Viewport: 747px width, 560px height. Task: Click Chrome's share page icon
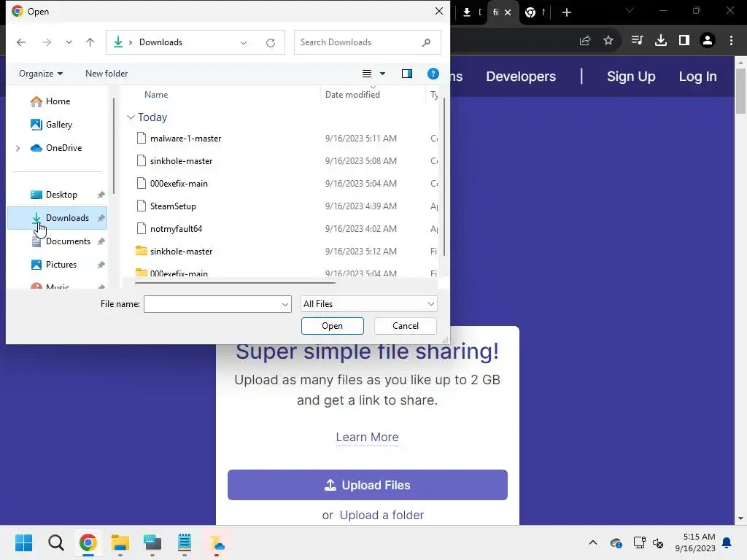585,41
